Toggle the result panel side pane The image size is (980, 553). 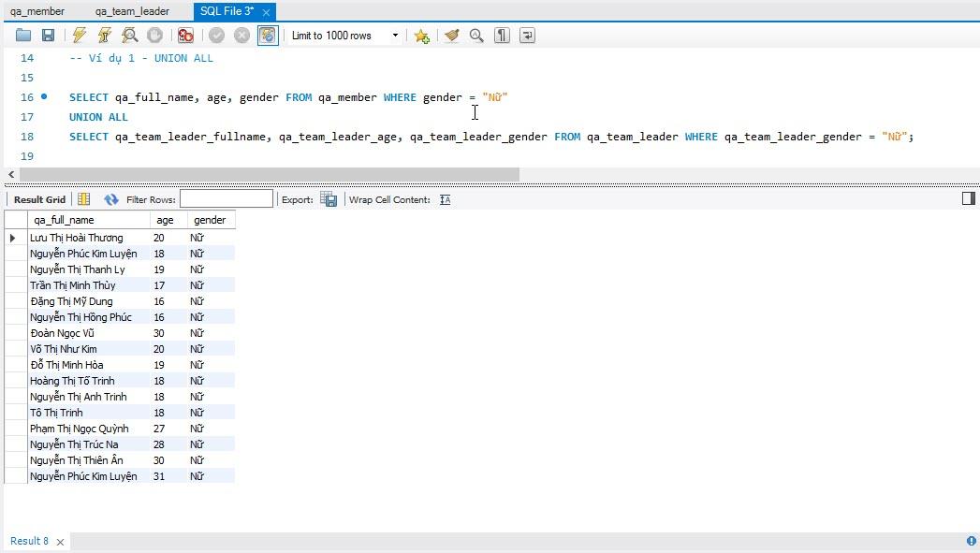click(x=969, y=198)
